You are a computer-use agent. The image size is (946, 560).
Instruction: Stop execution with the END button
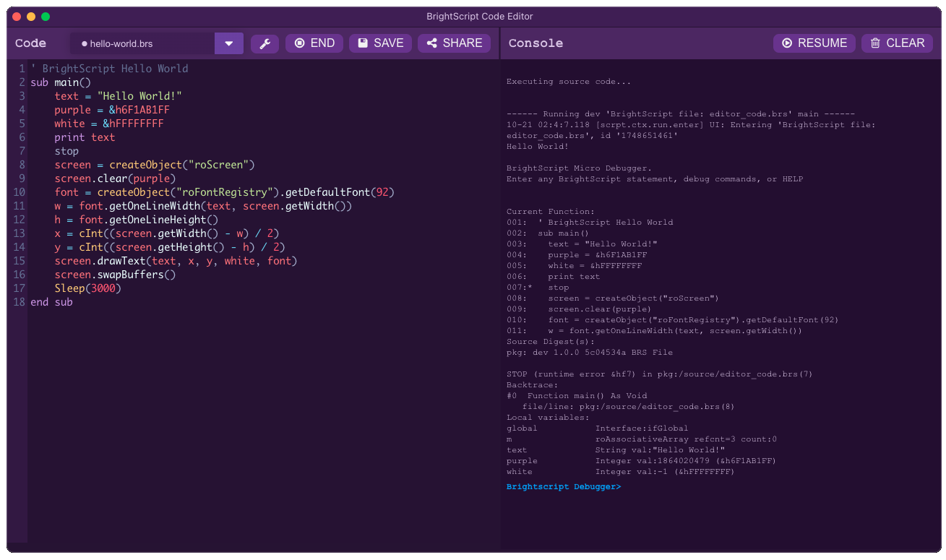click(314, 43)
